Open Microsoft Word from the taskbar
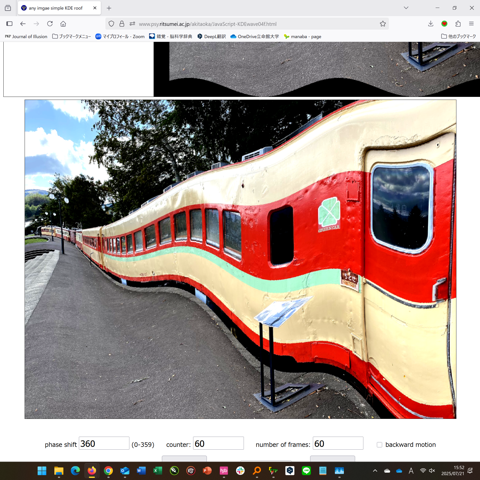The height and width of the screenshot is (480, 480). 141,471
